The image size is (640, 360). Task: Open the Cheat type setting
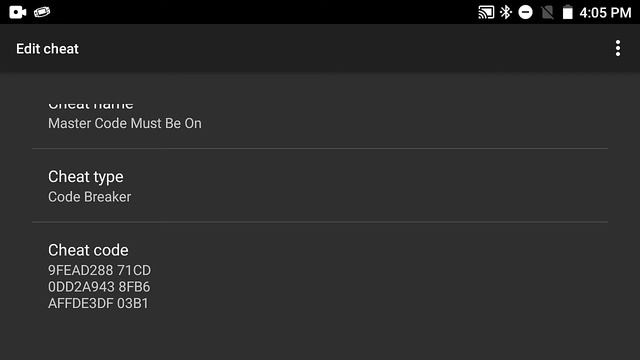320,186
